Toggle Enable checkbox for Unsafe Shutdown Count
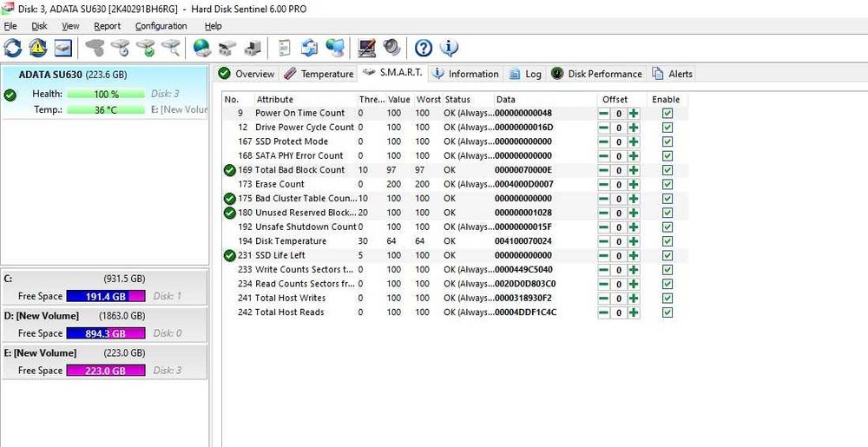The image size is (868, 447). tap(667, 227)
